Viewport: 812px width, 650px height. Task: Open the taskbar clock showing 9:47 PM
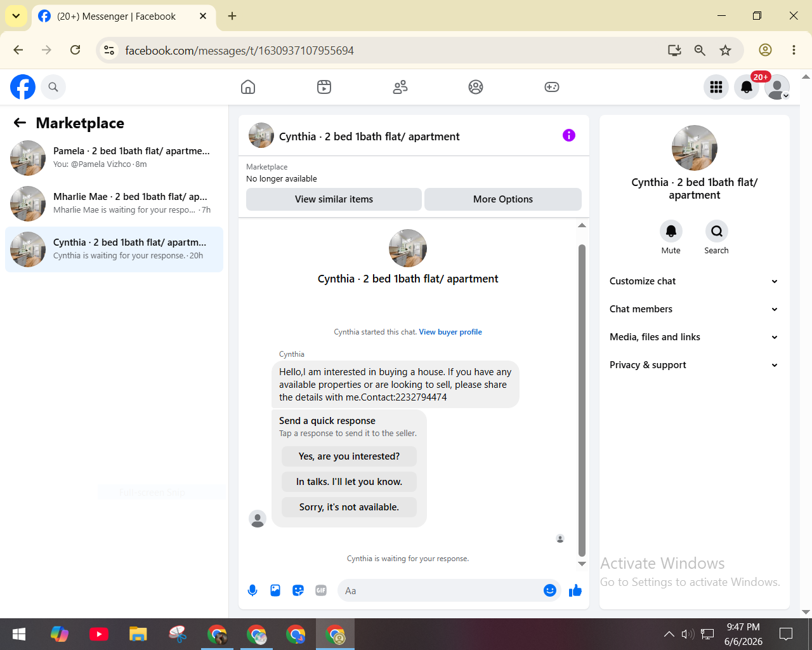[743, 634]
